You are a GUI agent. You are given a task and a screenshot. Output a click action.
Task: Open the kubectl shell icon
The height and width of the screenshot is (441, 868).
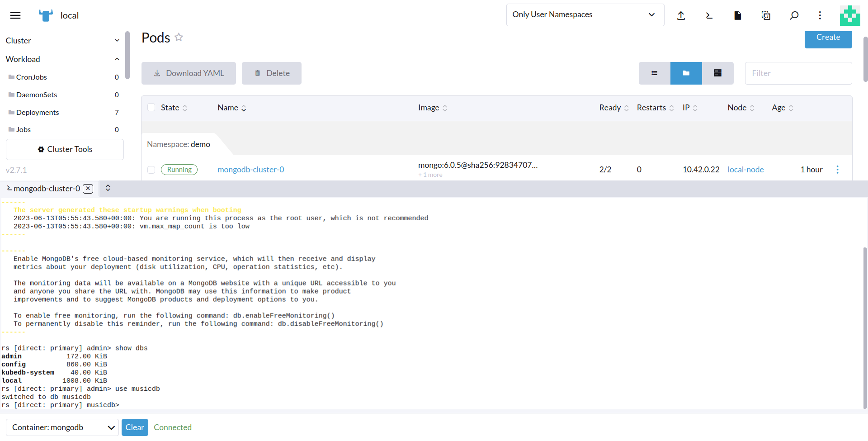pos(709,15)
